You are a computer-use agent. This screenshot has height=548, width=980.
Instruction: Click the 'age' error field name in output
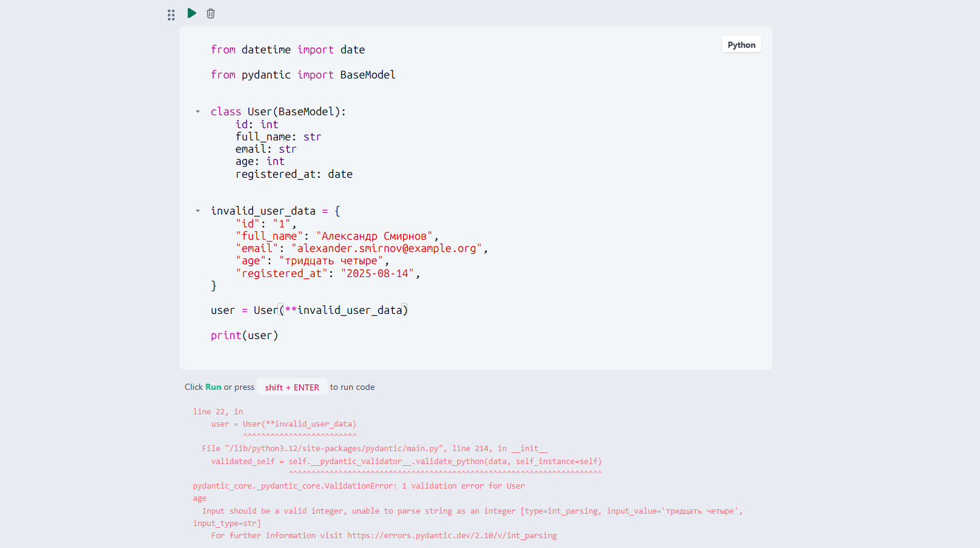pos(200,498)
